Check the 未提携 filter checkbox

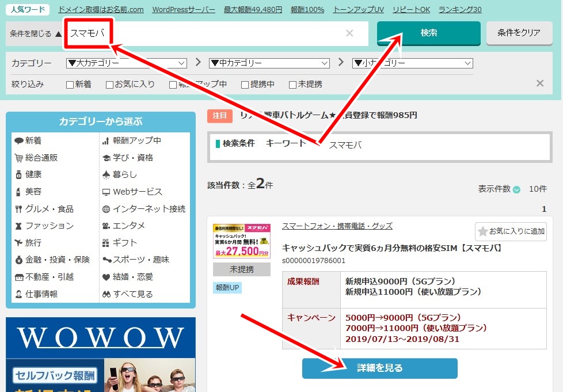pyautogui.click(x=292, y=85)
